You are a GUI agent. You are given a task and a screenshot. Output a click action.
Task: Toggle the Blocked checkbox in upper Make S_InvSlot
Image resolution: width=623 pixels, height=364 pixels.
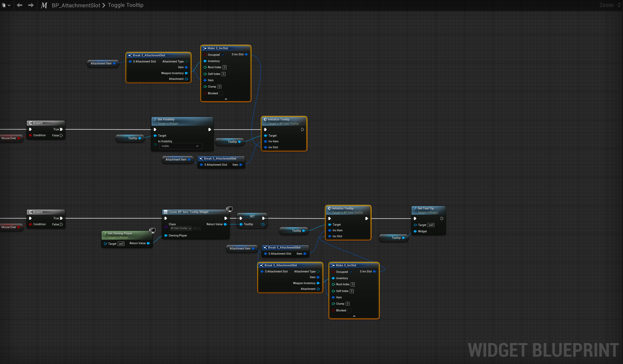tap(221, 93)
